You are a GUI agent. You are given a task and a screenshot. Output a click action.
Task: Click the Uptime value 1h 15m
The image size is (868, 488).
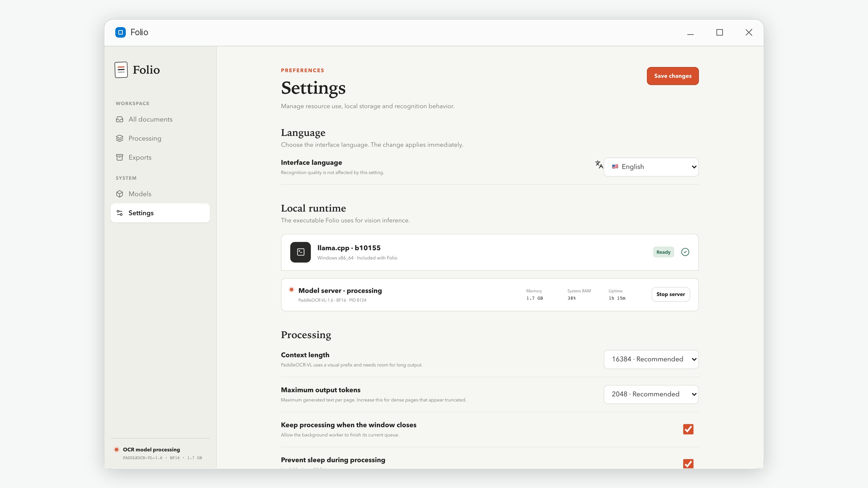[x=617, y=298]
